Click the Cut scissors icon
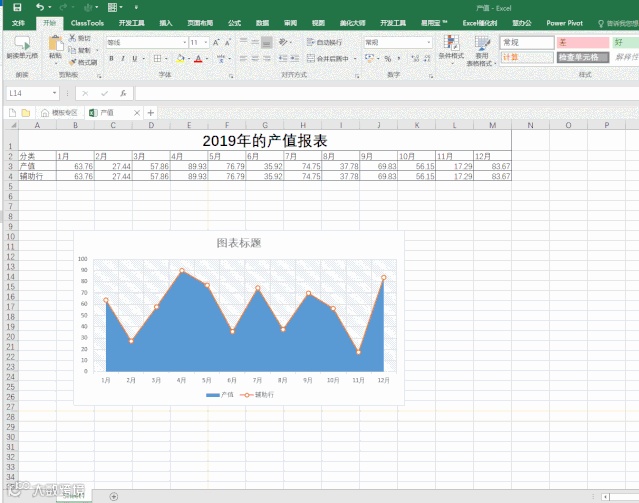The width and height of the screenshot is (639, 503). pyautogui.click(x=72, y=38)
